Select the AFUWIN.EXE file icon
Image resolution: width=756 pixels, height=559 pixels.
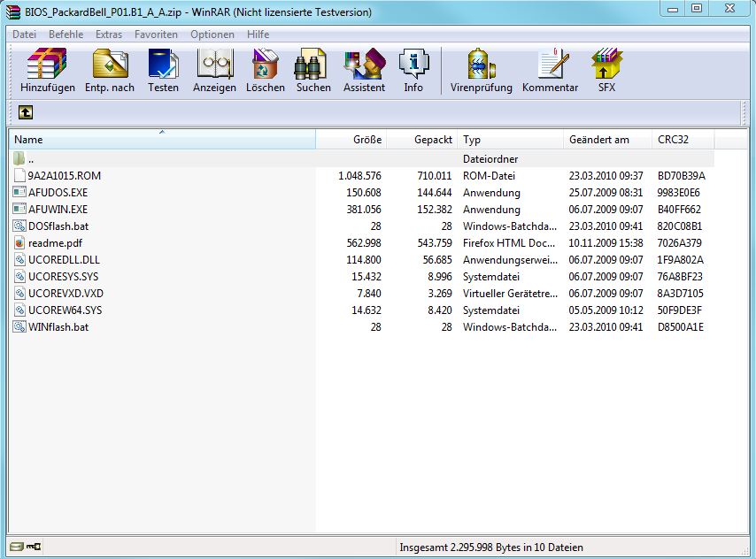(x=19, y=209)
